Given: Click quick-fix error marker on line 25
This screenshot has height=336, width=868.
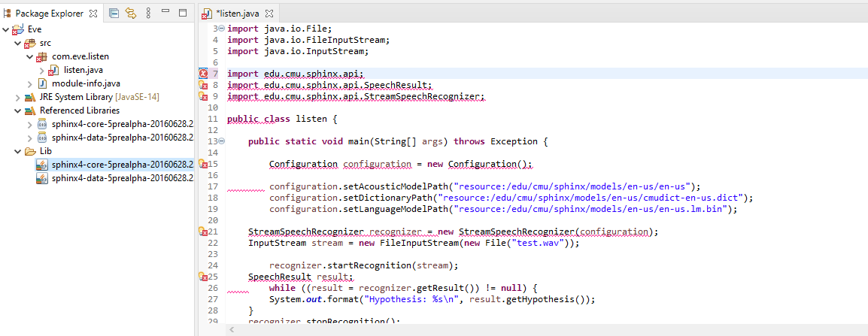Looking at the screenshot, I should (202, 277).
